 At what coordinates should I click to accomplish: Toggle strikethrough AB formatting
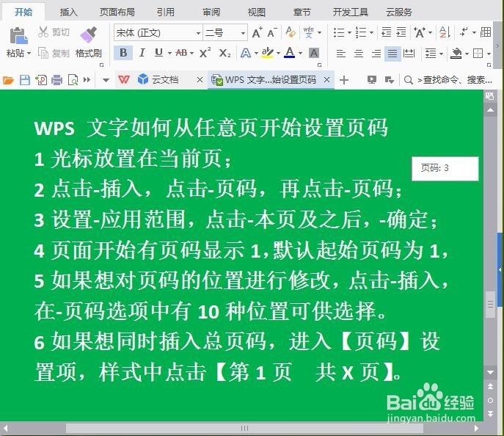[182, 53]
